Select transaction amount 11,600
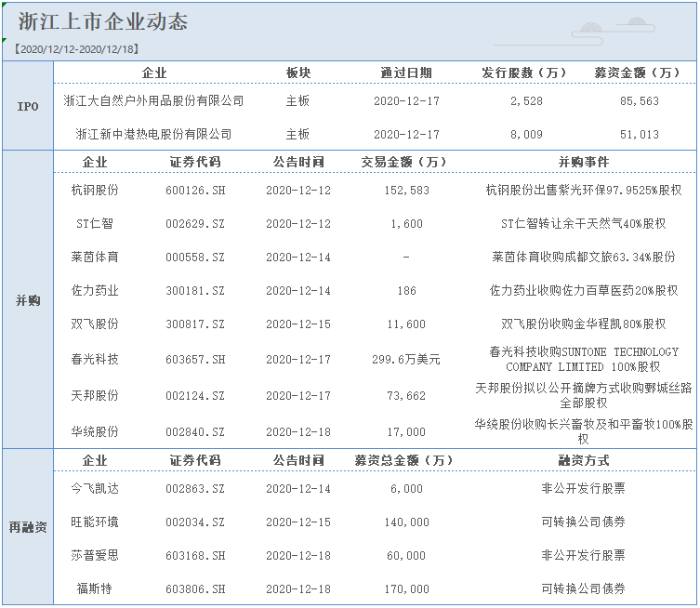 pos(406,324)
